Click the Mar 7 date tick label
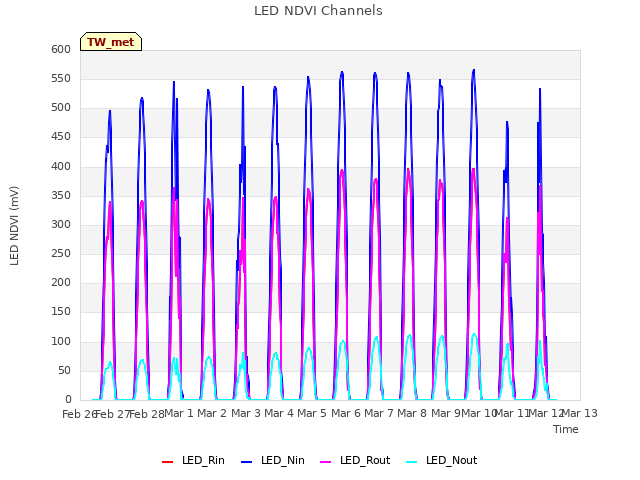The width and height of the screenshot is (640, 480). pyautogui.click(x=379, y=413)
